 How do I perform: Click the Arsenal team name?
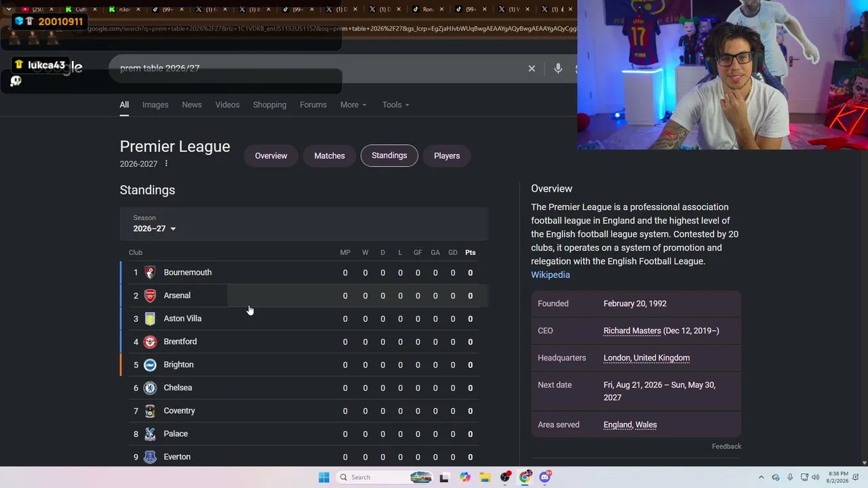[177, 296]
